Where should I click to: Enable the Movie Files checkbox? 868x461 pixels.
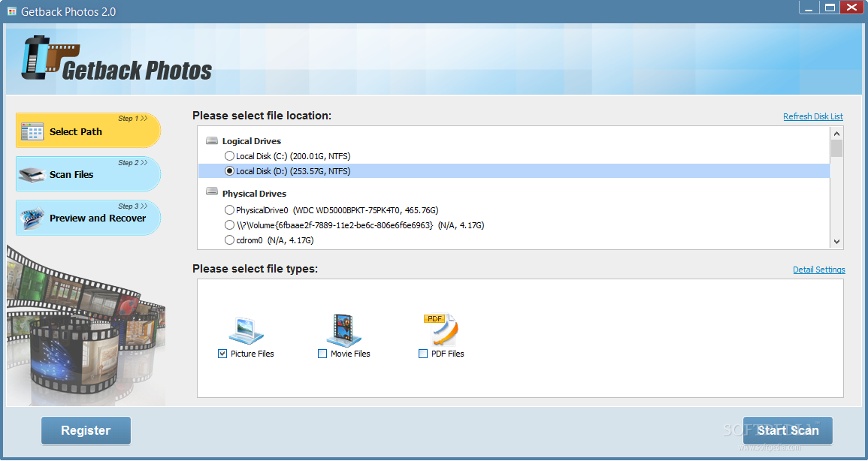click(322, 354)
